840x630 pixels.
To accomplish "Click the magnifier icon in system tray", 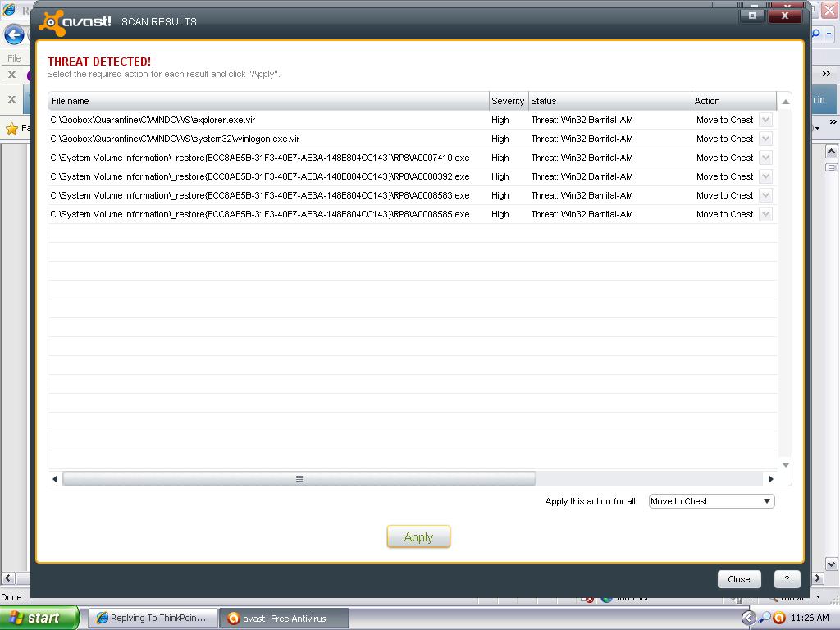I will (765, 618).
